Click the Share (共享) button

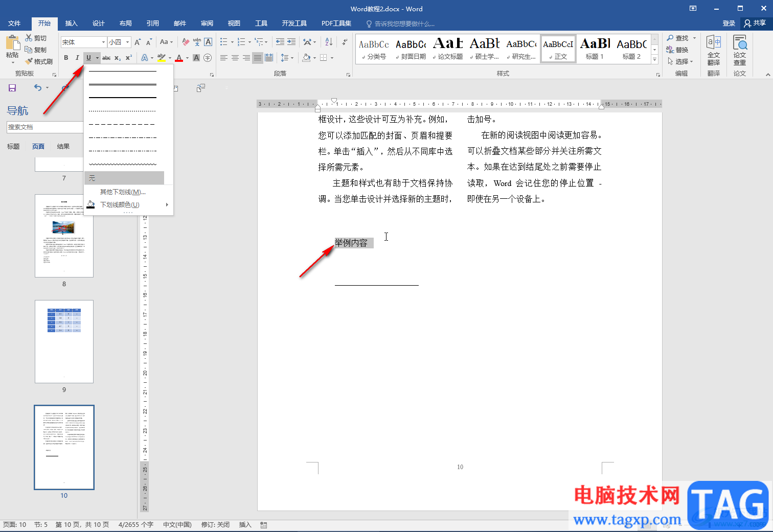pos(755,24)
